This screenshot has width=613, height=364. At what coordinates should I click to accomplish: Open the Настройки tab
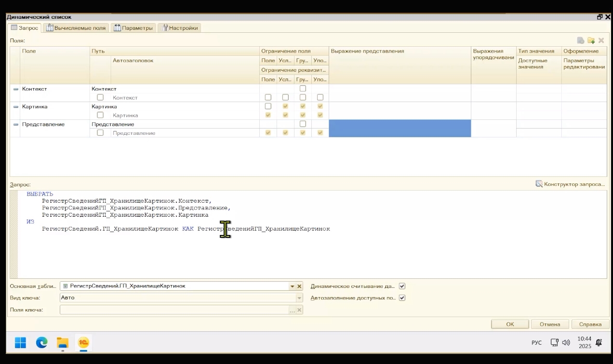pos(179,28)
